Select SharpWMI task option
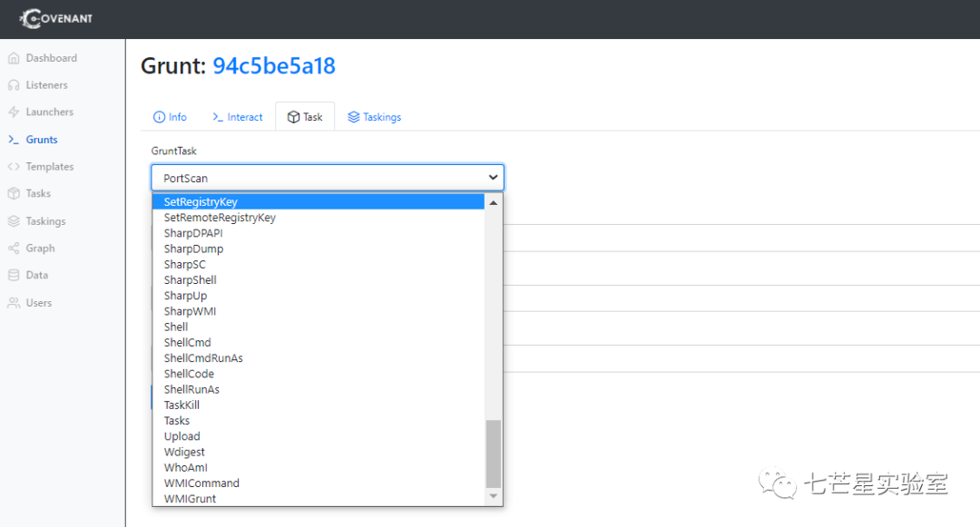Viewport: 980px width, 527px height. pos(318,311)
